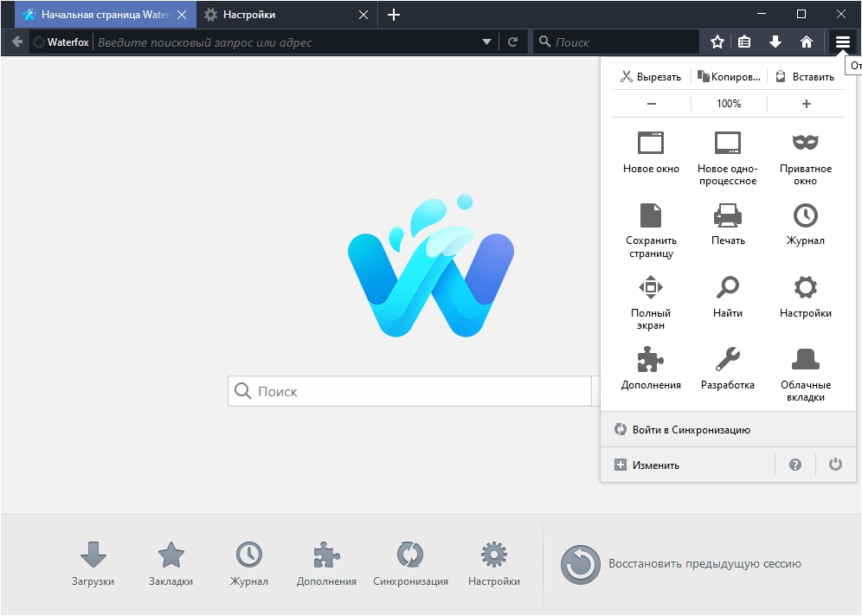Increase zoom with the plus button
862x616 pixels.
[x=806, y=103]
